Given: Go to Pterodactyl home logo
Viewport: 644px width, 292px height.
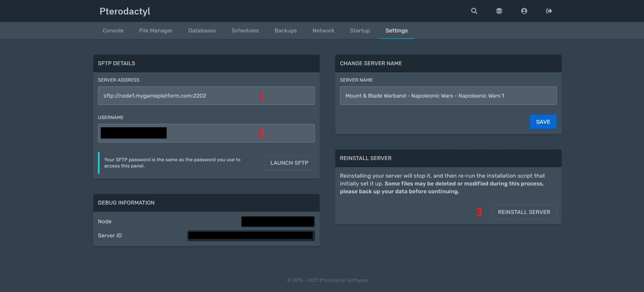Looking at the screenshot, I should click(x=125, y=11).
